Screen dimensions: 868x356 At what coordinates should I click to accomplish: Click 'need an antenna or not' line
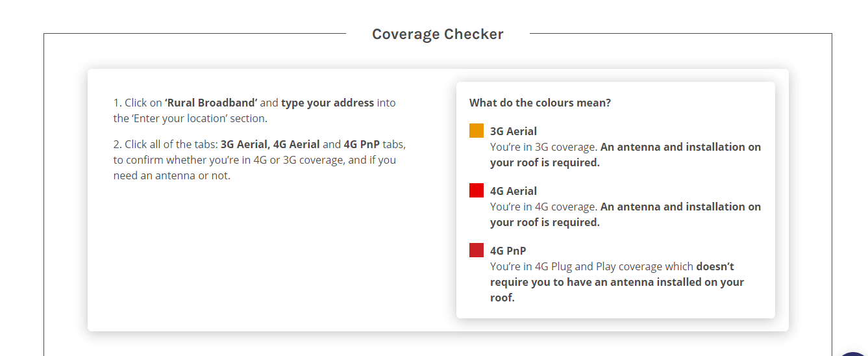click(x=172, y=175)
